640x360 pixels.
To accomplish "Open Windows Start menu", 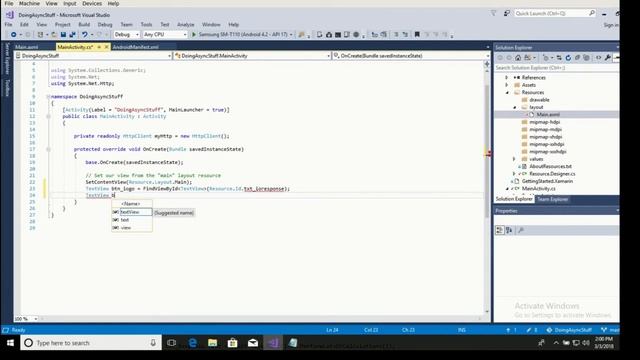I will (x=10, y=343).
